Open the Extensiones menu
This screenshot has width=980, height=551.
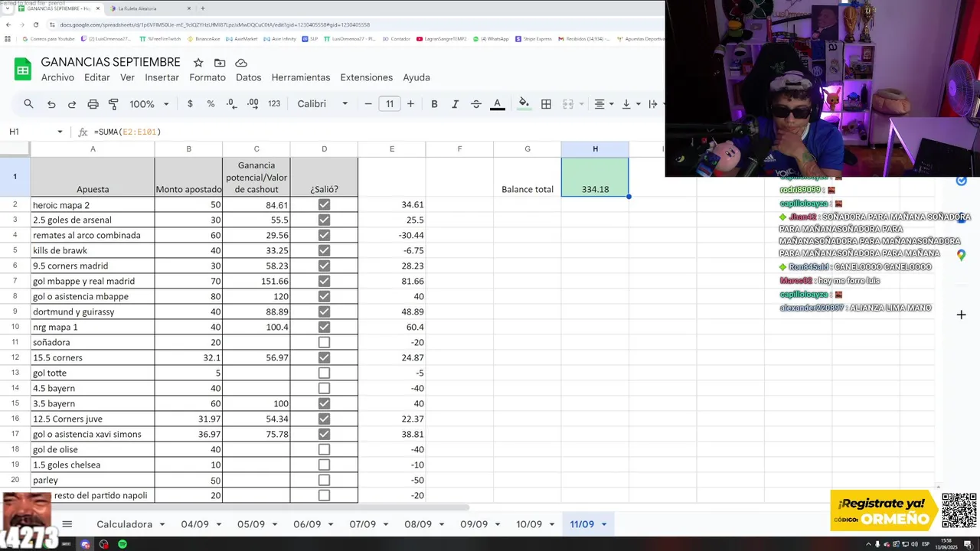(x=367, y=77)
